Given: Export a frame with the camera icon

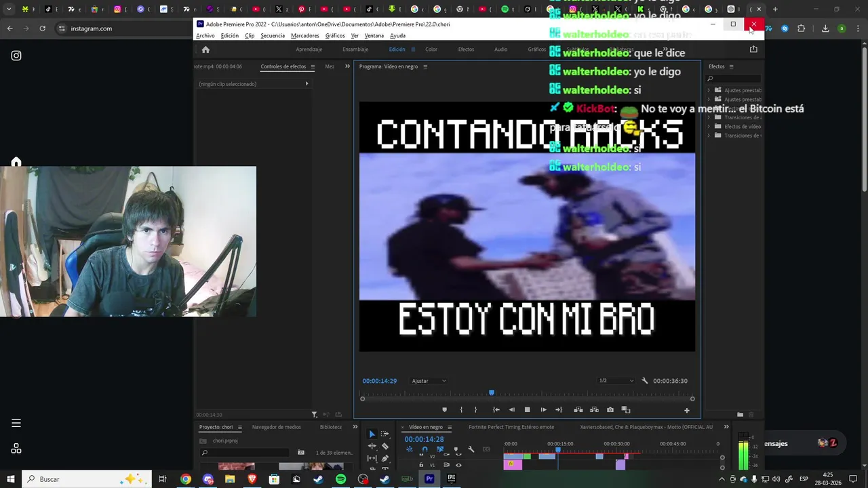Looking at the screenshot, I should pyautogui.click(x=610, y=409).
